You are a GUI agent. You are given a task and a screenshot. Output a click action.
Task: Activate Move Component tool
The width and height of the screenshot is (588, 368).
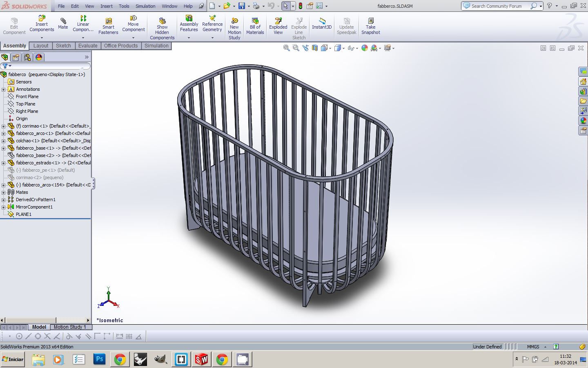click(133, 24)
